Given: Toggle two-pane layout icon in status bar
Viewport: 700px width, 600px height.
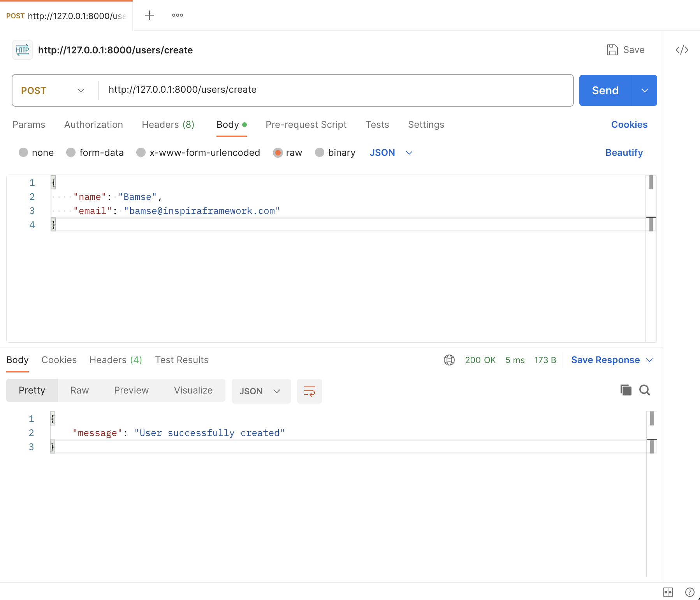Looking at the screenshot, I should pyautogui.click(x=668, y=592).
